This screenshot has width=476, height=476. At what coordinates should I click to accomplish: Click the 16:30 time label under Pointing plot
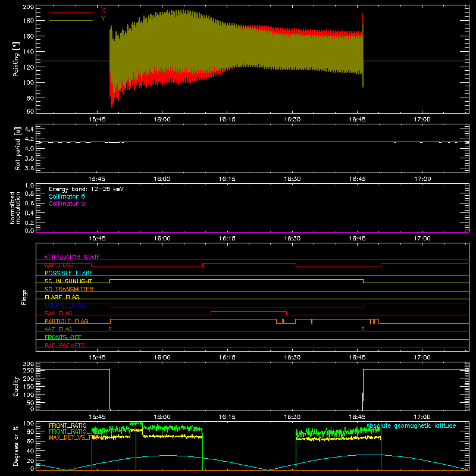click(x=292, y=120)
